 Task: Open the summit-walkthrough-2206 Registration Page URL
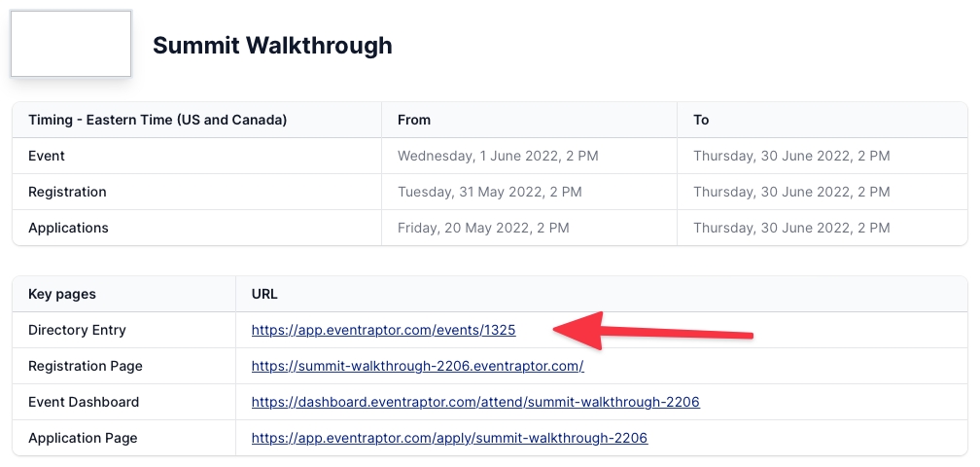pos(417,366)
